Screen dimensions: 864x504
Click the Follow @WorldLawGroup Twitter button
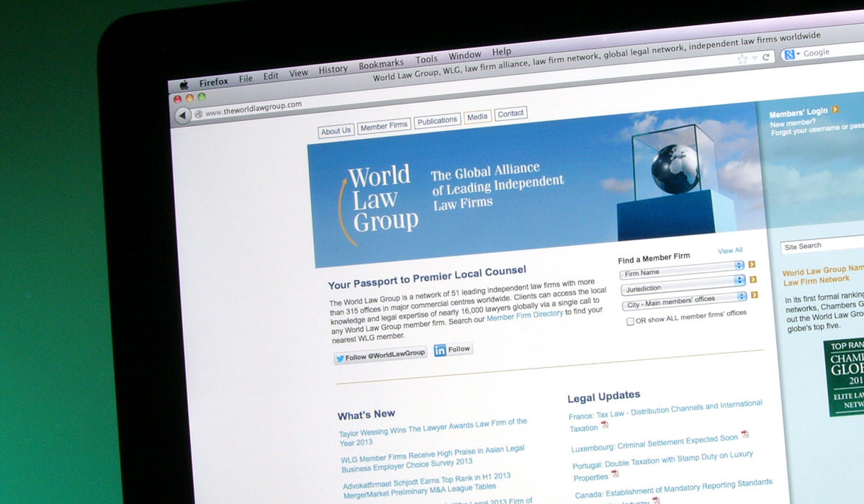(x=380, y=355)
